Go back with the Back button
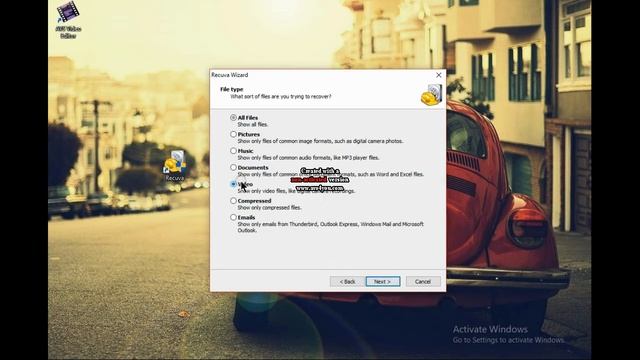 coord(347,282)
